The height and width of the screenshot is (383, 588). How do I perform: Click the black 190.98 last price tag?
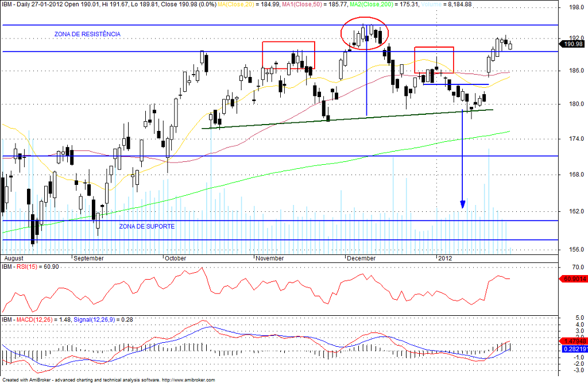pyautogui.click(x=573, y=44)
